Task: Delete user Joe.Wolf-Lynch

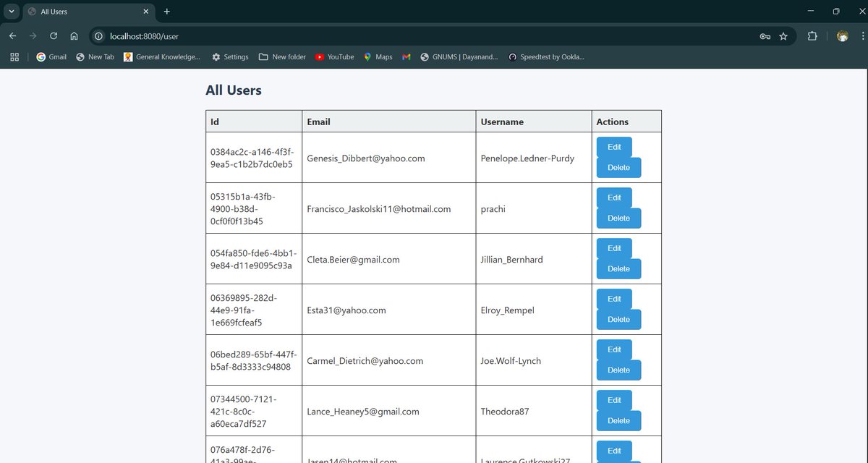Action: 618,370
